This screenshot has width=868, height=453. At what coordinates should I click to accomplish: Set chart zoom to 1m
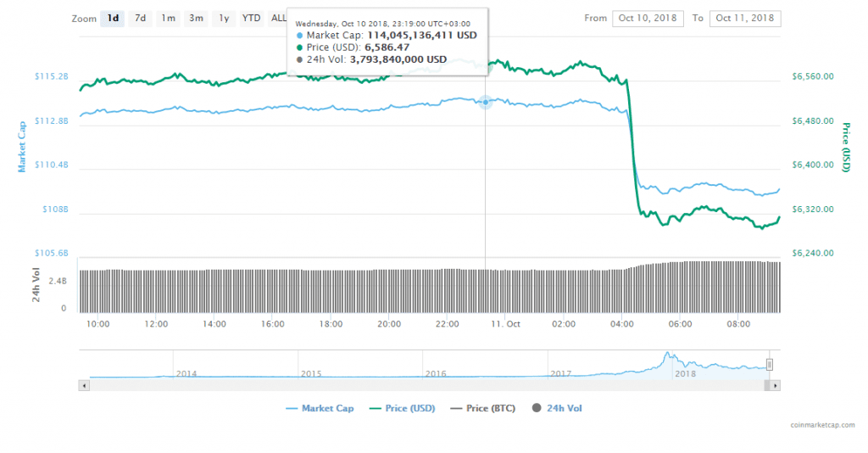[169, 18]
